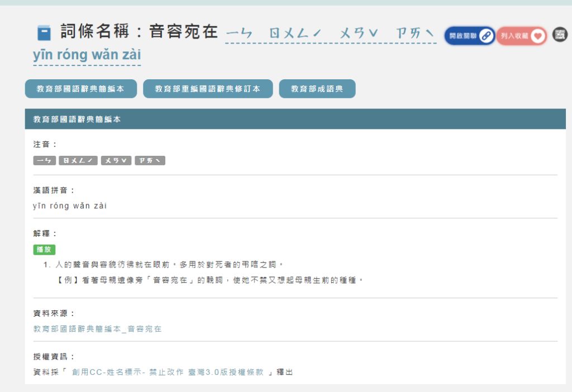Collapse the 教育部國語辭典簡編本 section header bar
This screenshot has height=392, width=572.
[295, 119]
